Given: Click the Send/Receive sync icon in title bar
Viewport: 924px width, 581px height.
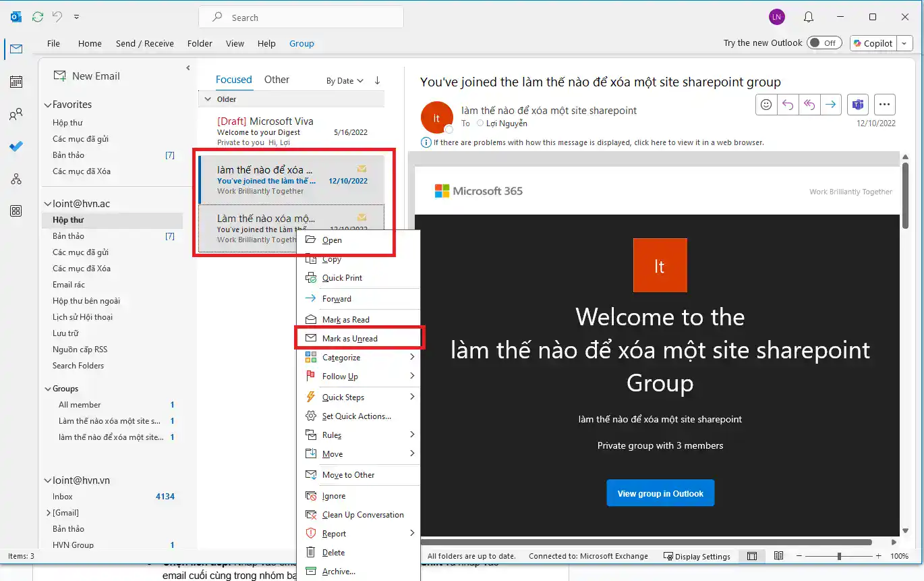Looking at the screenshot, I should [38, 17].
